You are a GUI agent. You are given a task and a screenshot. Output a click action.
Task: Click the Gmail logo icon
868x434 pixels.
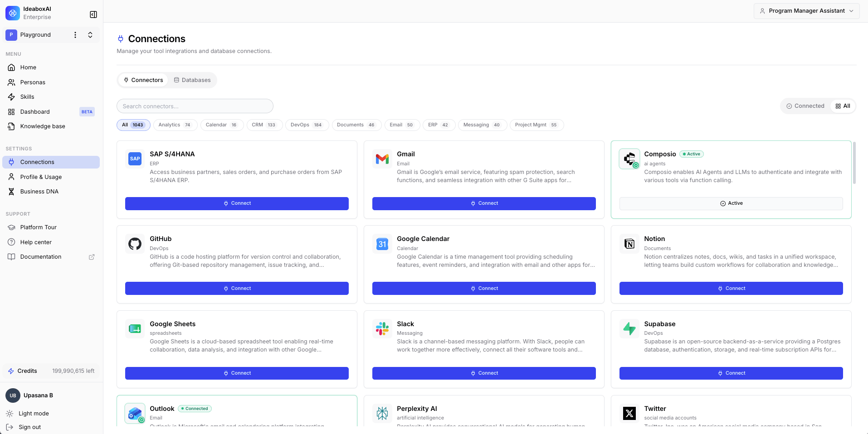(382, 159)
